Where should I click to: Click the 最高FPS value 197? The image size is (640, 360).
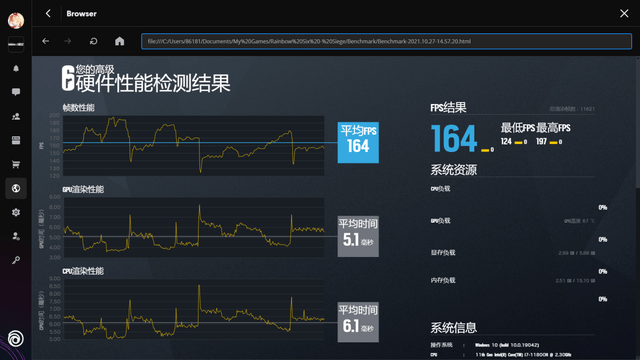pos(541,142)
